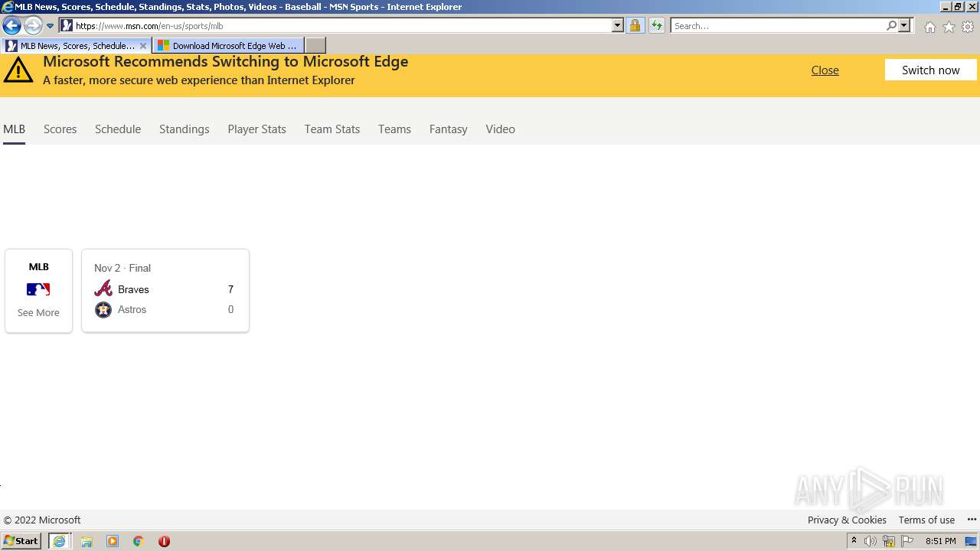980x551 pixels.
Task: Click the Astros score 0
Action: (x=230, y=309)
